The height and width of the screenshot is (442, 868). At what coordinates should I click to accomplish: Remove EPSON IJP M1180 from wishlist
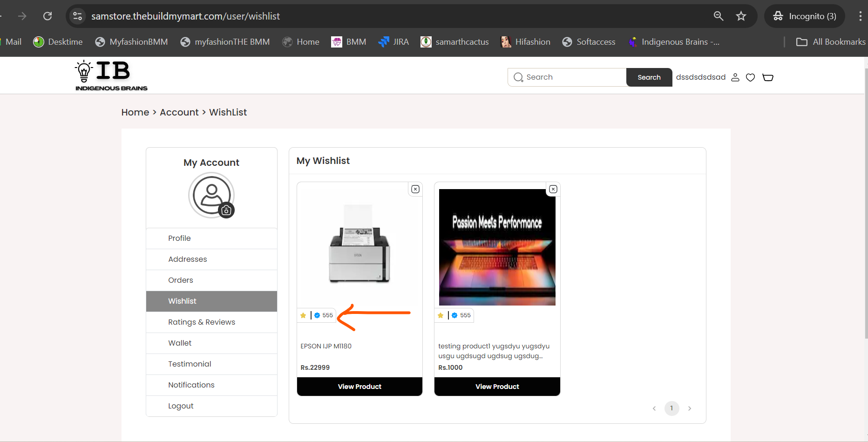click(x=415, y=189)
